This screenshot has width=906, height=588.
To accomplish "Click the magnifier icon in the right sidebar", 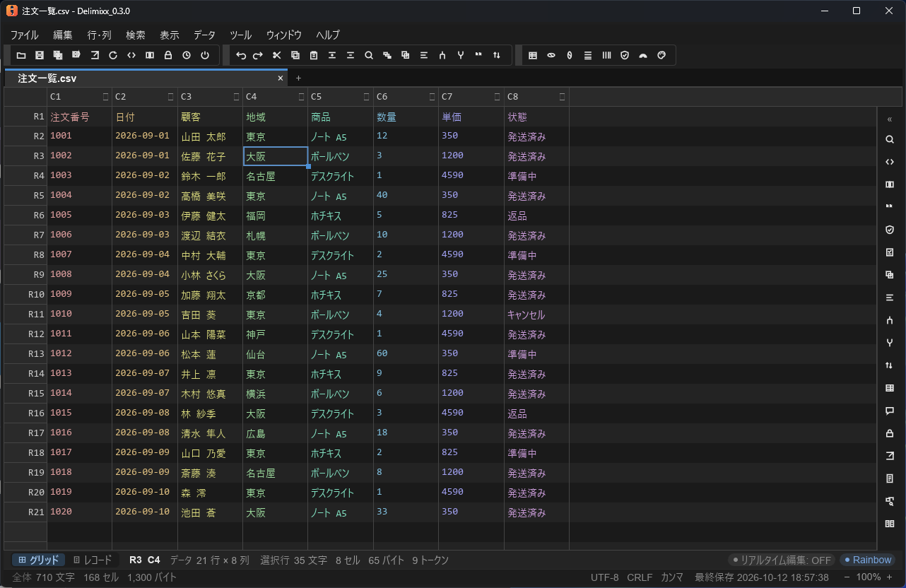I will [890, 139].
